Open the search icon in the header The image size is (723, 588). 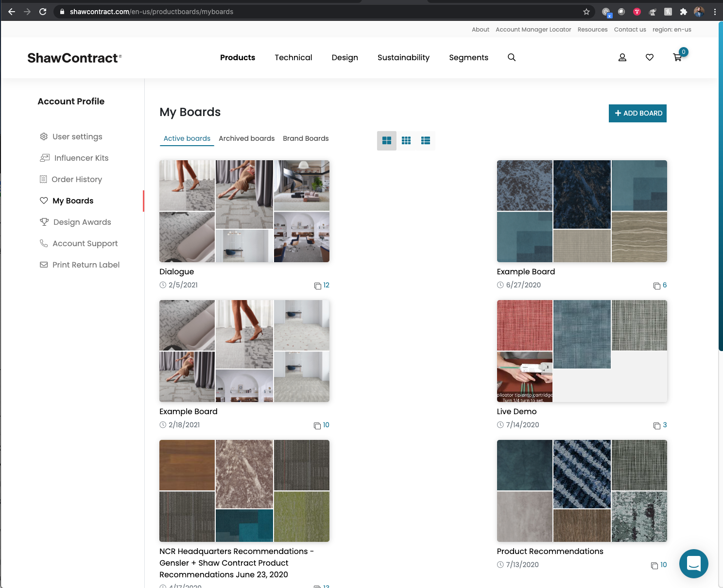pyautogui.click(x=511, y=57)
